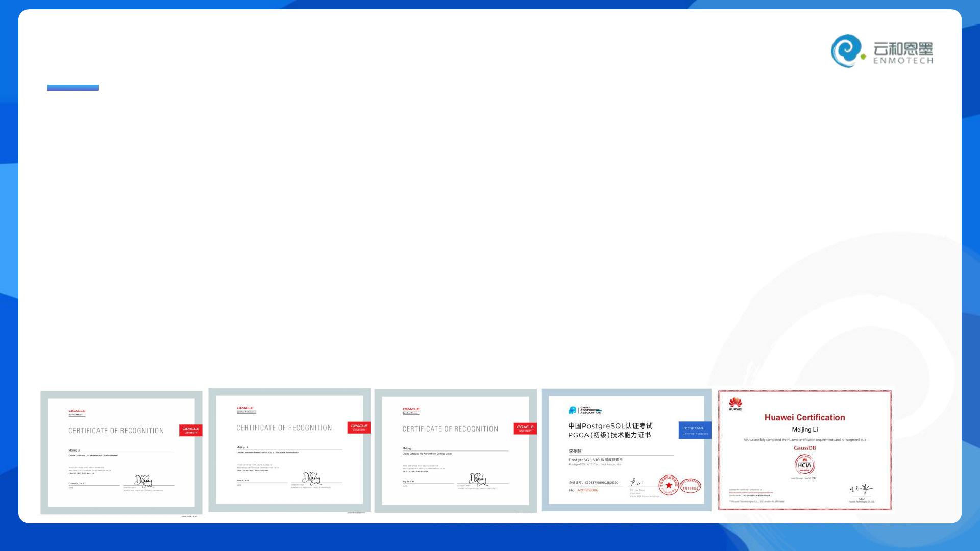980x551 pixels.
Task: Click Oracle University red badge on first certificate
Action: [190, 430]
